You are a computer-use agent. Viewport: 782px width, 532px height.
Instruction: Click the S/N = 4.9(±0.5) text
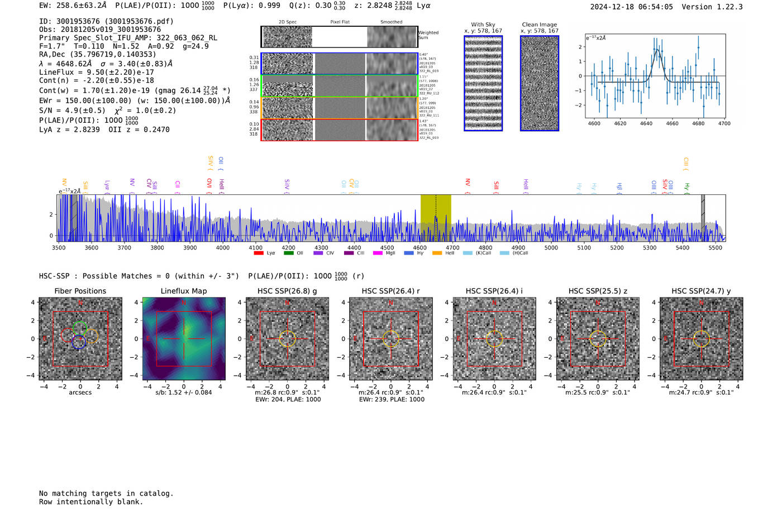[72, 111]
